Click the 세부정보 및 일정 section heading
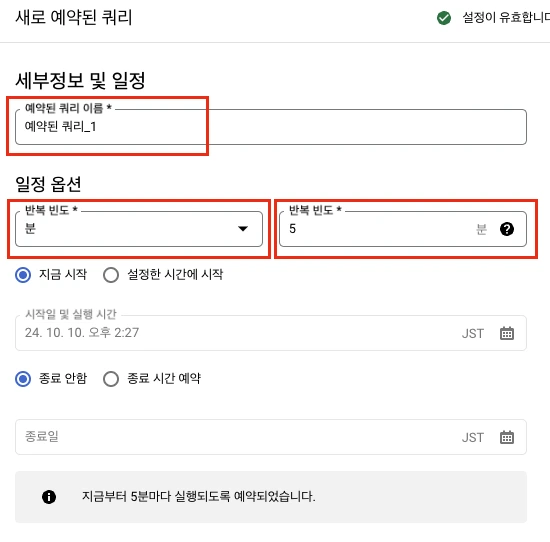 coord(80,80)
